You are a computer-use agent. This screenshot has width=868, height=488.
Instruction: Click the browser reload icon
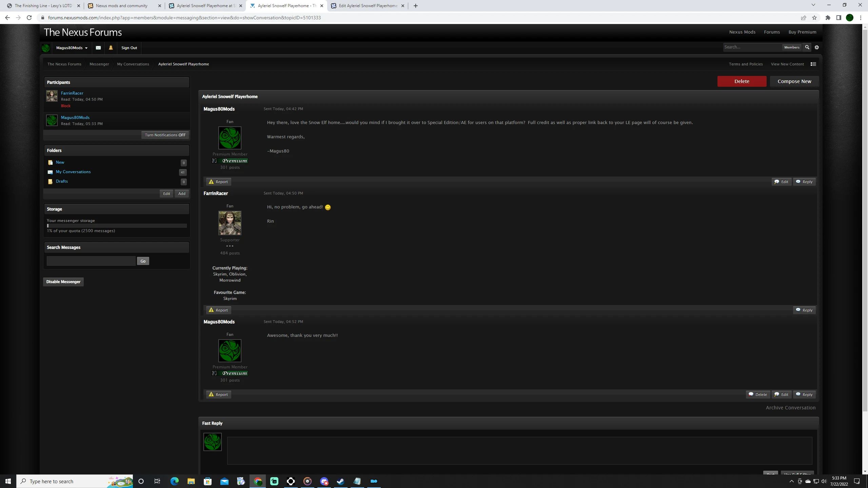pos(29,18)
